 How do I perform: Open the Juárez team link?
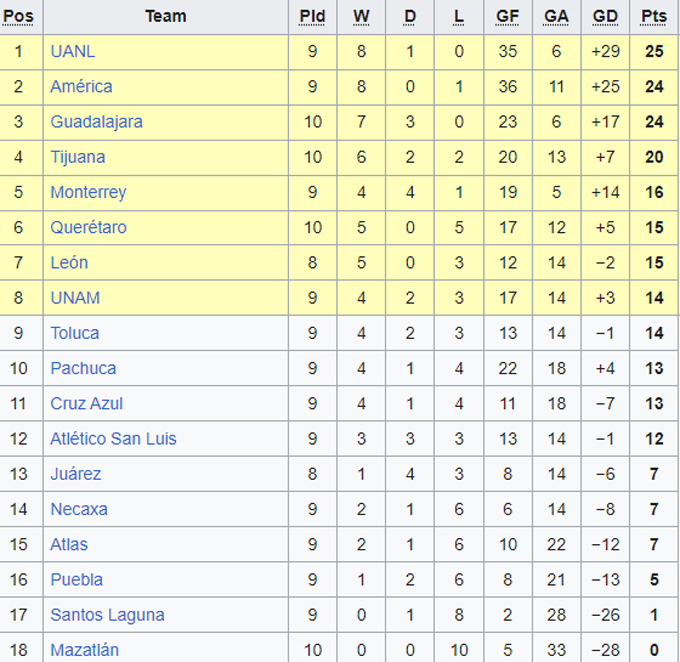pos(76,474)
